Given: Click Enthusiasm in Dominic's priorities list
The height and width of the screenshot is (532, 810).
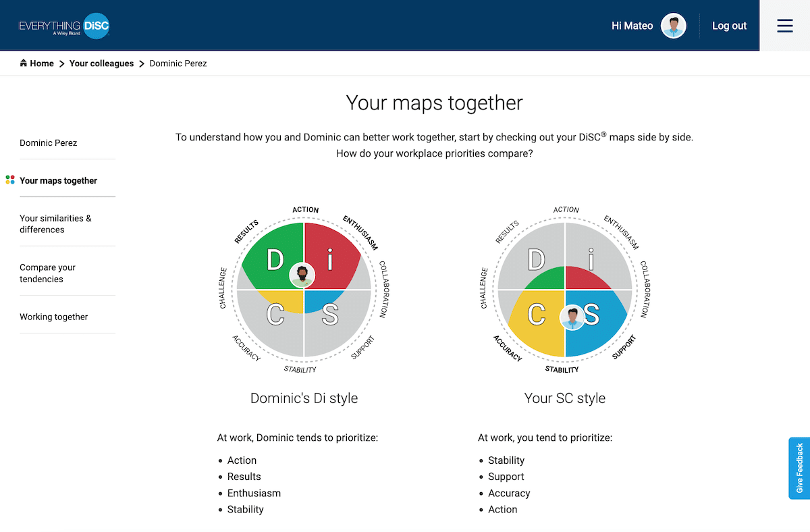Looking at the screenshot, I should pos(254,493).
